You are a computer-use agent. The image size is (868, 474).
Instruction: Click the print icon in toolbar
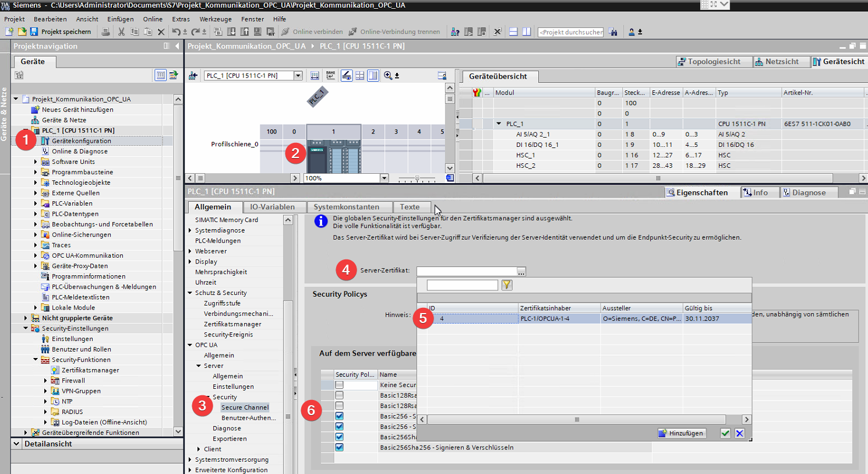pyautogui.click(x=105, y=31)
